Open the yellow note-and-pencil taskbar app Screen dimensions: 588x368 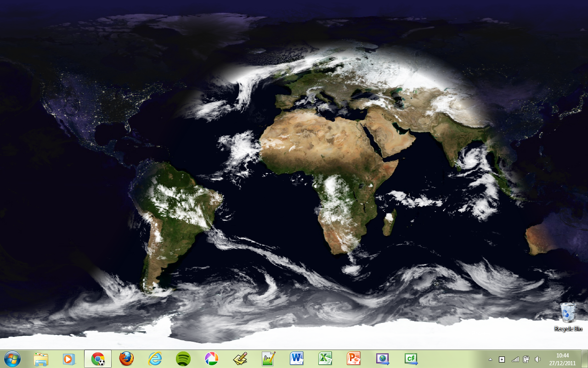pos(240,359)
